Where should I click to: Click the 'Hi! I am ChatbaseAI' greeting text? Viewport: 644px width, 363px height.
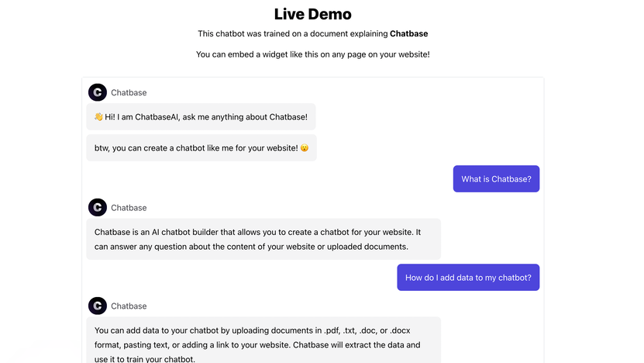[206, 117]
